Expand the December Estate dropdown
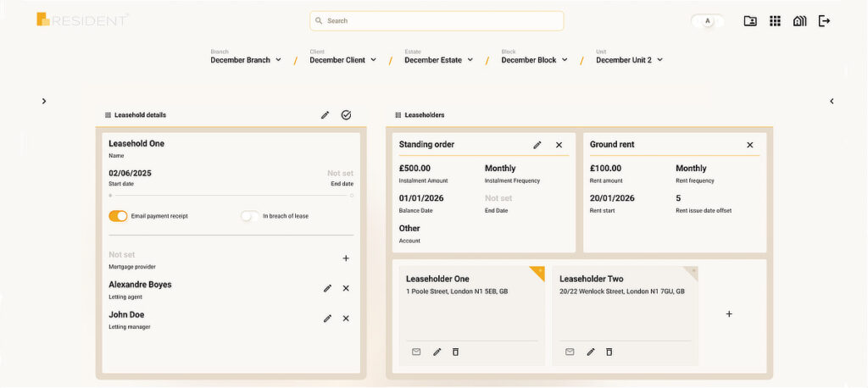This screenshot has height=388, width=868. [x=438, y=60]
